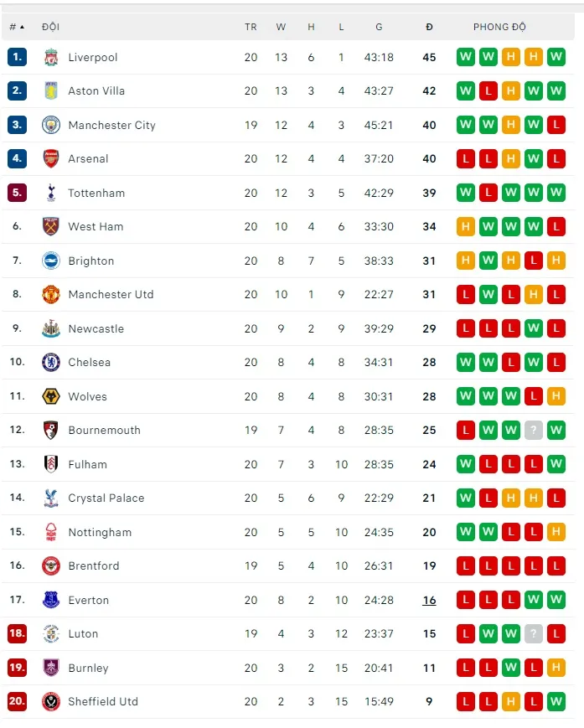
Task: Click the Tottenham crest icon
Action: [x=51, y=193]
